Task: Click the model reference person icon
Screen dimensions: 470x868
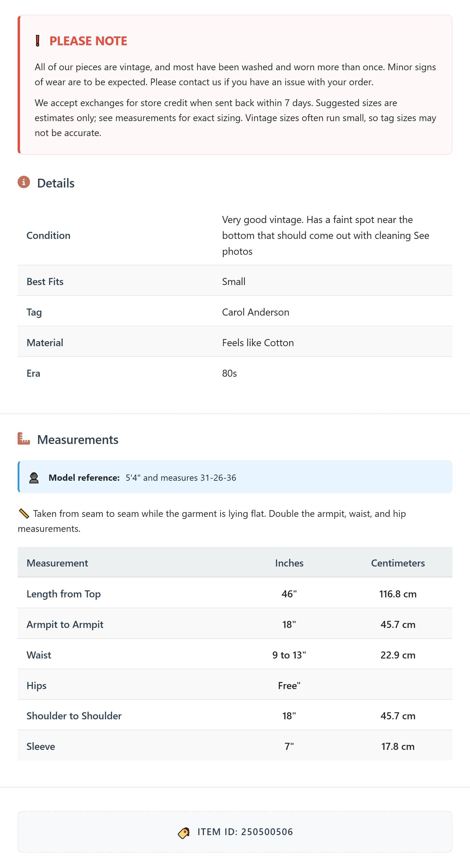Action: pos(34,477)
